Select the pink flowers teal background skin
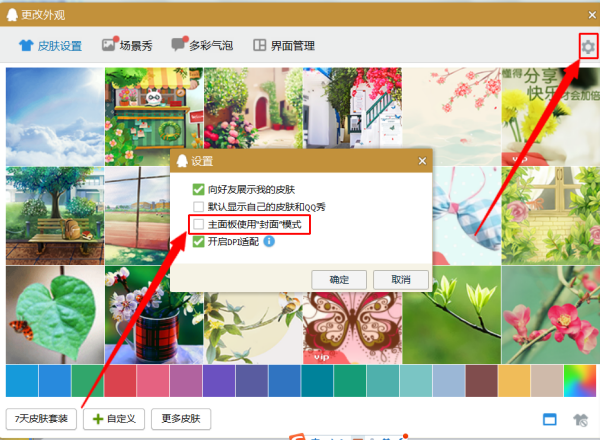The height and width of the screenshot is (440, 600). [551, 315]
